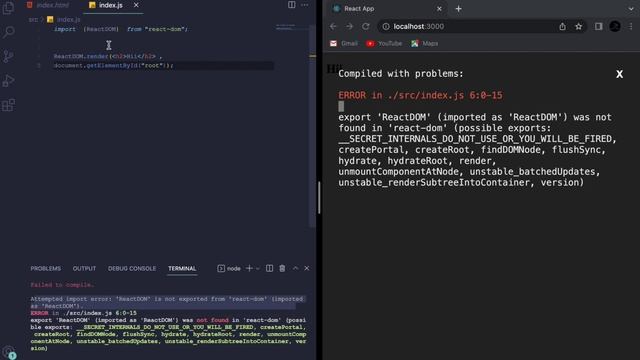
Task: Maximize the panel with chevron up
Action: [x=296, y=268]
